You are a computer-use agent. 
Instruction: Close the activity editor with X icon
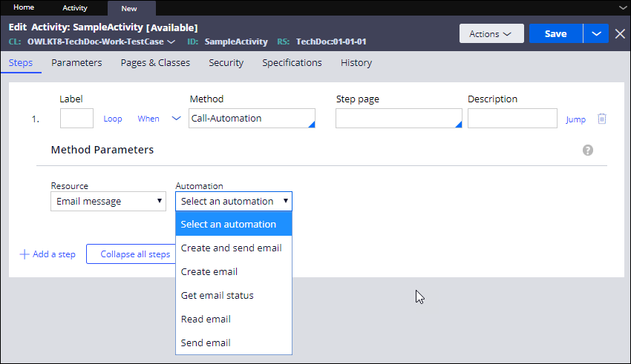click(x=620, y=33)
